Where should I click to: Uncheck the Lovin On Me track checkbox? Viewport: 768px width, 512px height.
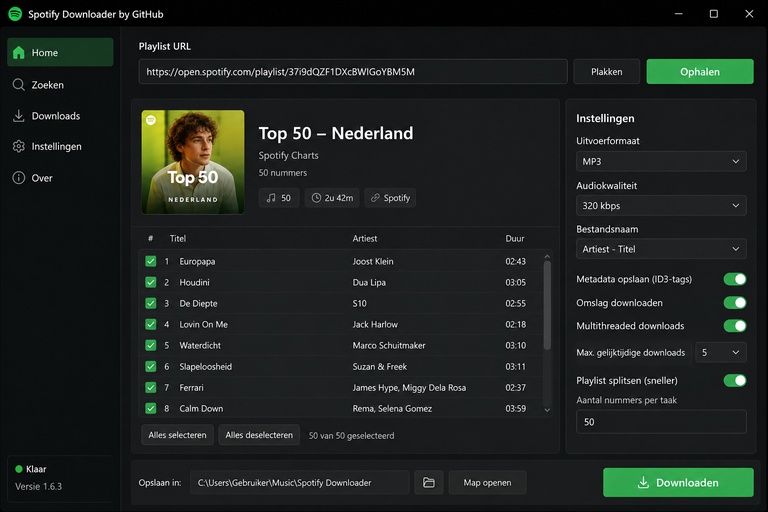click(150, 324)
